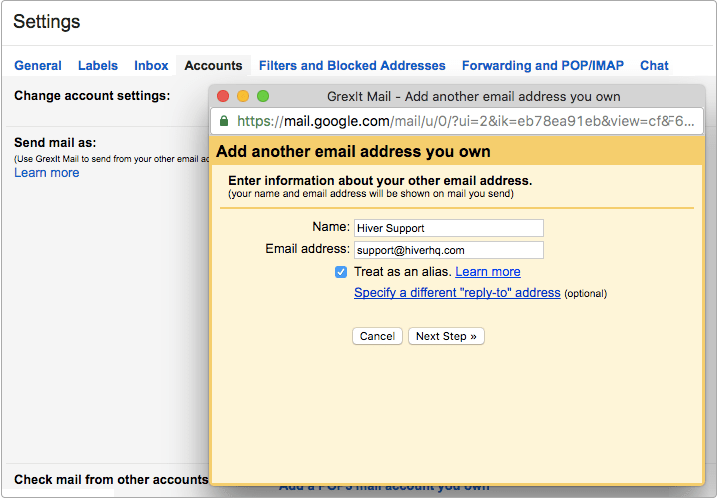Cancel adding the email address
This screenshot has height=498, width=717.
(x=377, y=336)
